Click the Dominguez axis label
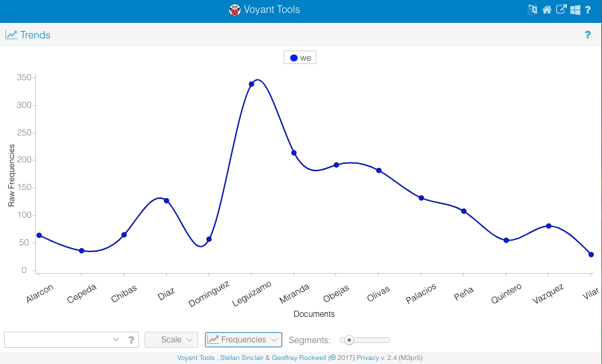This screenshot has width=602, height=364. [209, 294]
